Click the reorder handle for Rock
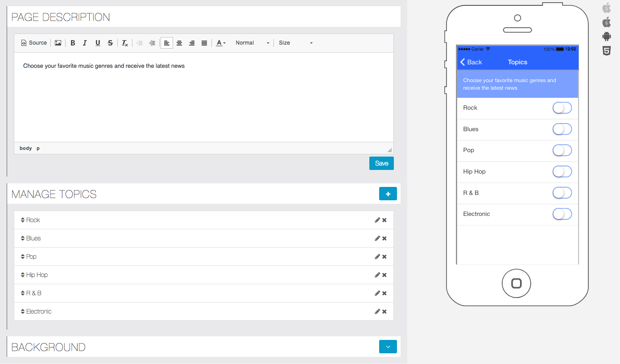The height and width of the screenshot is (364, 620). tap(23, 220)
